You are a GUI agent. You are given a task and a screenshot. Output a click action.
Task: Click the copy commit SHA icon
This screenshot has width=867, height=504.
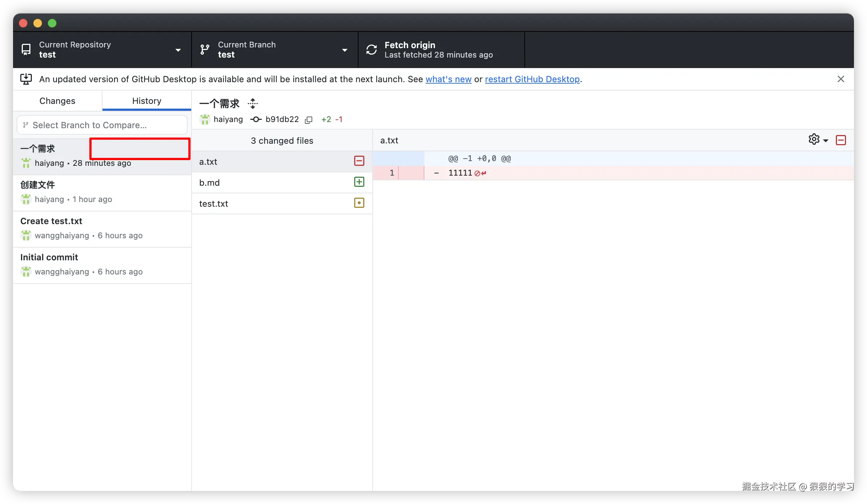click(x=309, y=120)
